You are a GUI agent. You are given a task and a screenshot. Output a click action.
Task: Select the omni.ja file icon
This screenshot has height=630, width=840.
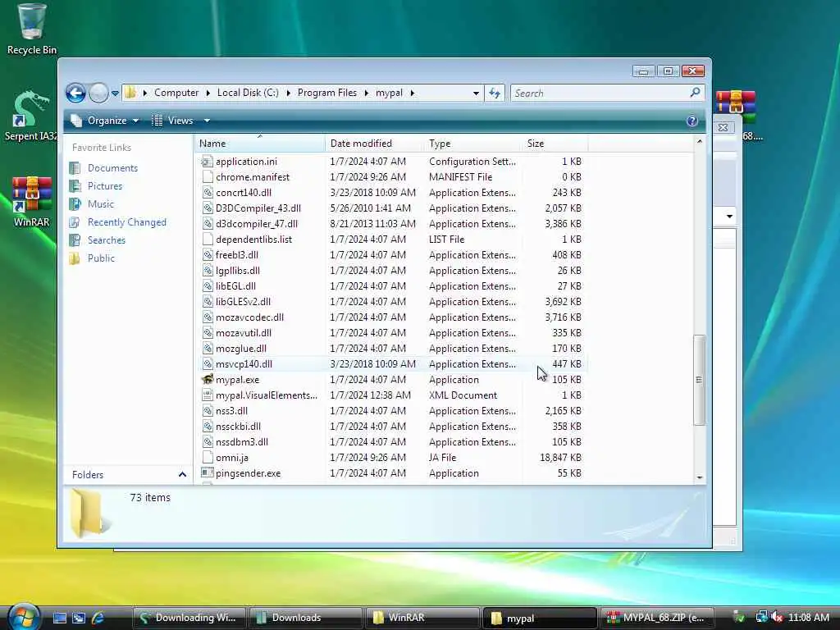208,458
